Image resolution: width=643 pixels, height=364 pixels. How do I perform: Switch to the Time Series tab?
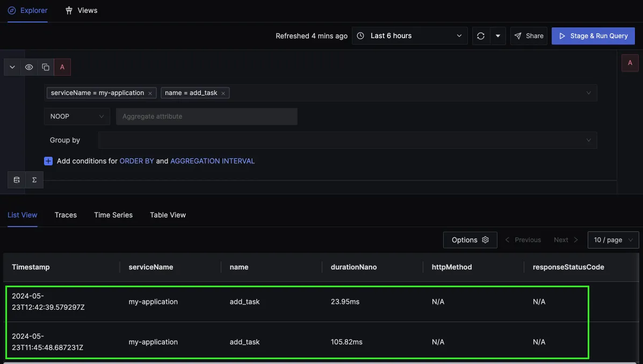[113, 215]
